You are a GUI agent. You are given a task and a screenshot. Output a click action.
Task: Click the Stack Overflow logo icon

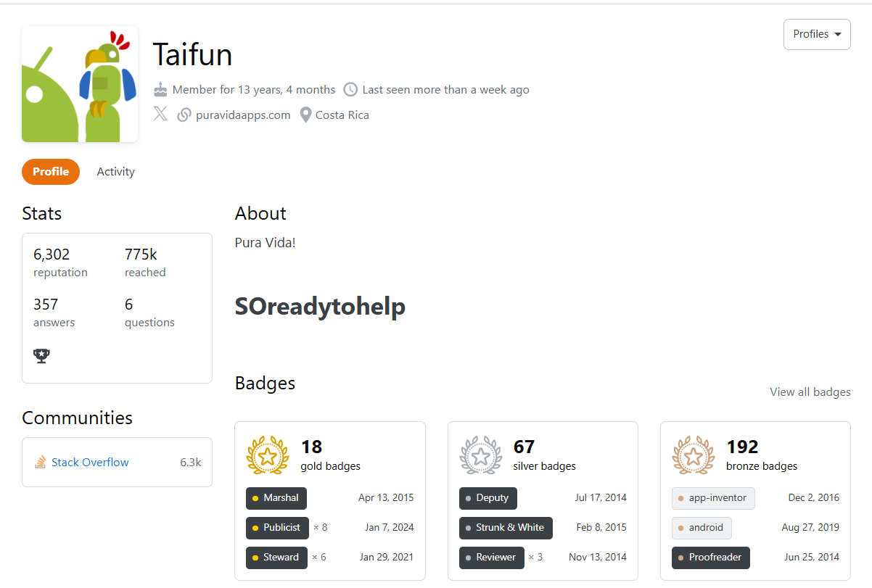coord(41,462)
